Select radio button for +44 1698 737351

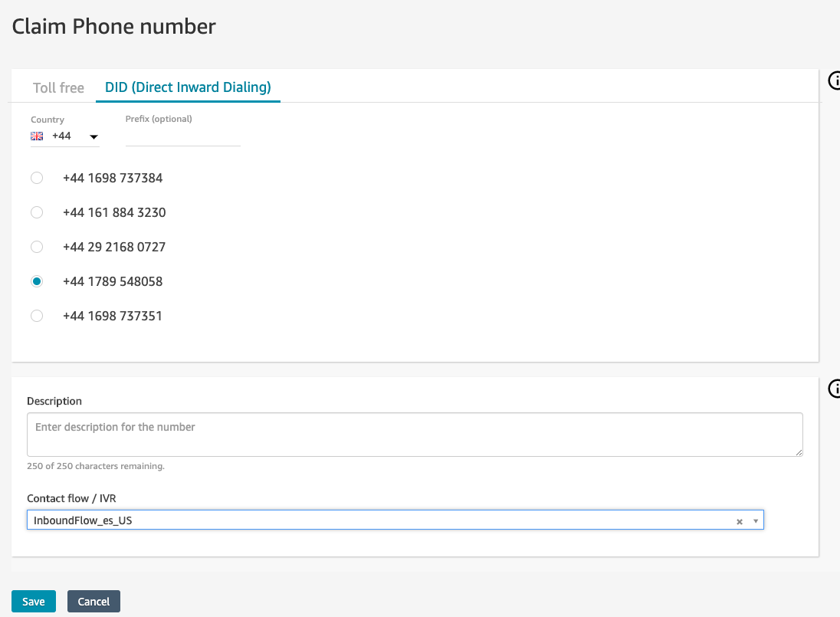pyautogui.click(x=37, y=316)
